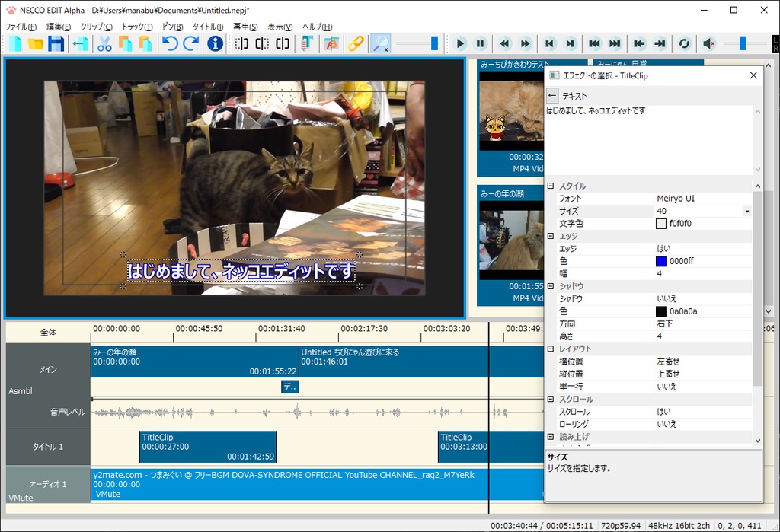Open the タイトル menu
The height and width of the screenshot is (532, 780).
coord(208,27)
